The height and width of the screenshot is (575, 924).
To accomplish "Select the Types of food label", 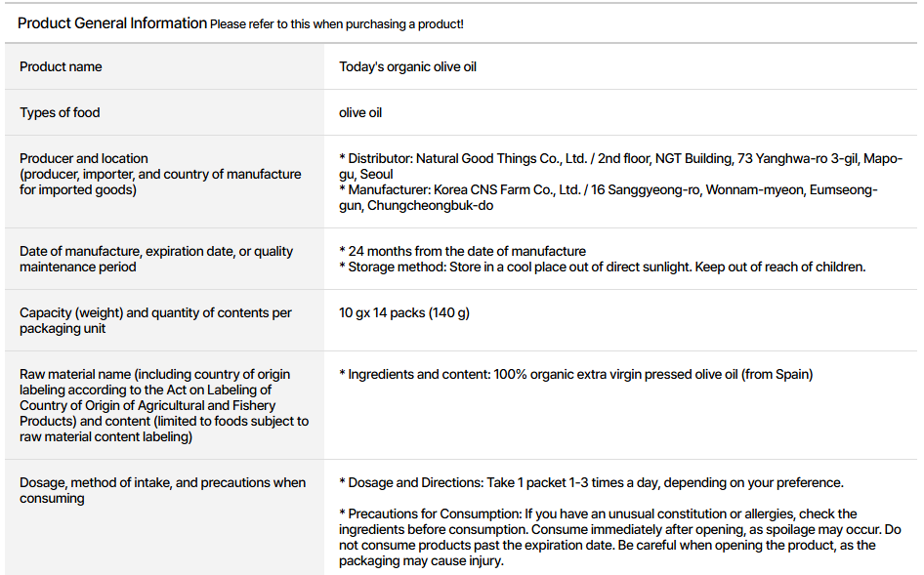I will coord(60,113).
